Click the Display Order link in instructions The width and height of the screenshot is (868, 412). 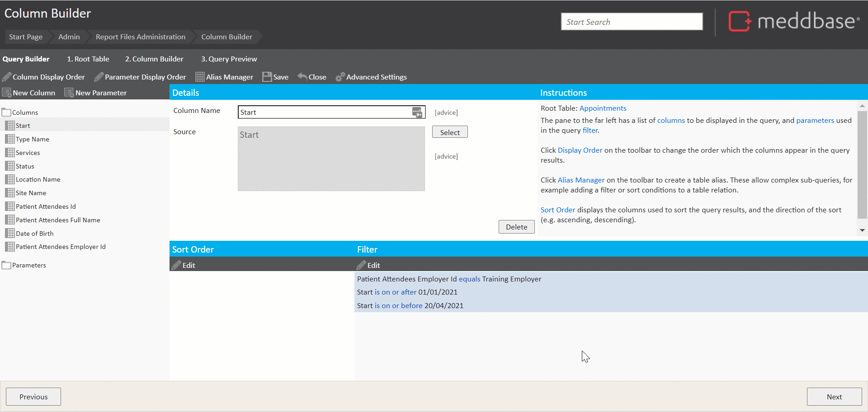[580, 150]
